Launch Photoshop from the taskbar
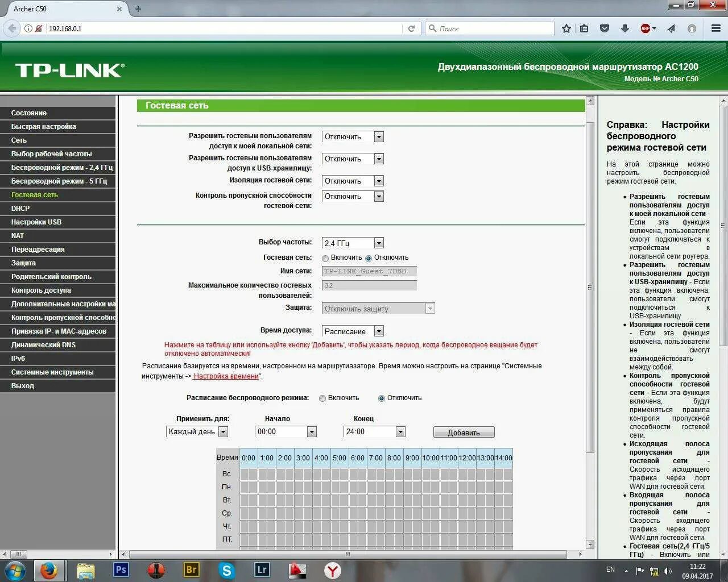The height and width of the screenshot is (582, 728). click(x=121, y=569)
